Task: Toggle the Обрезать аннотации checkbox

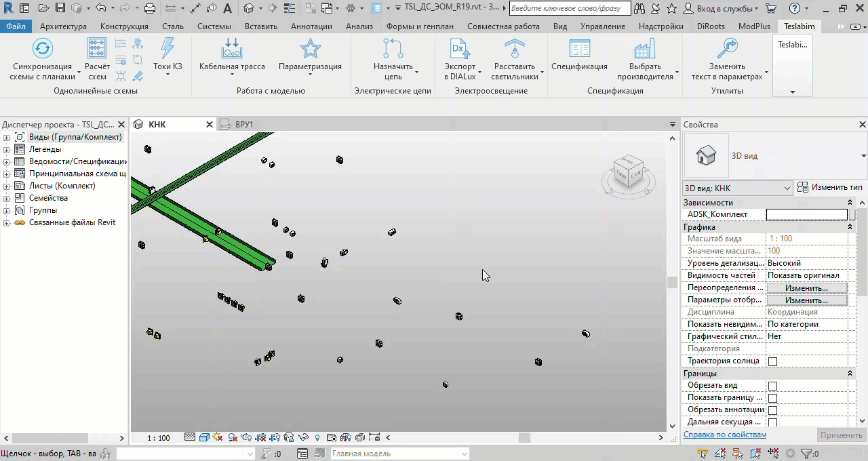Action: tap(772, 410)
